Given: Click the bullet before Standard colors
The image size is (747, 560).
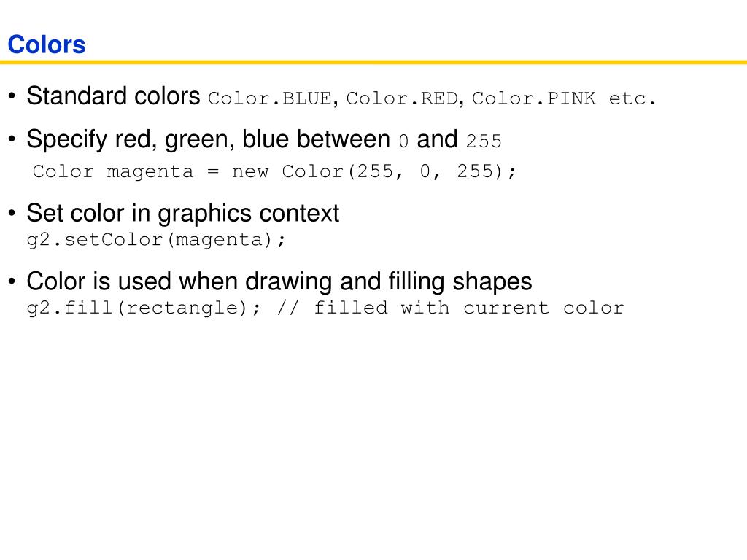Looking at the screenshot, I should pyautogui.click(x=12, y=96).
